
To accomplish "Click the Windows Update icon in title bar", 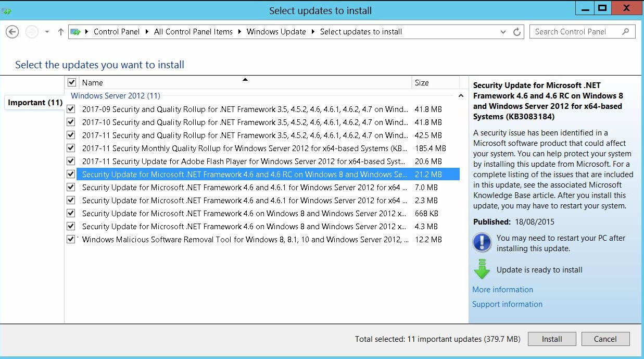I will click(x=7, y=10).
